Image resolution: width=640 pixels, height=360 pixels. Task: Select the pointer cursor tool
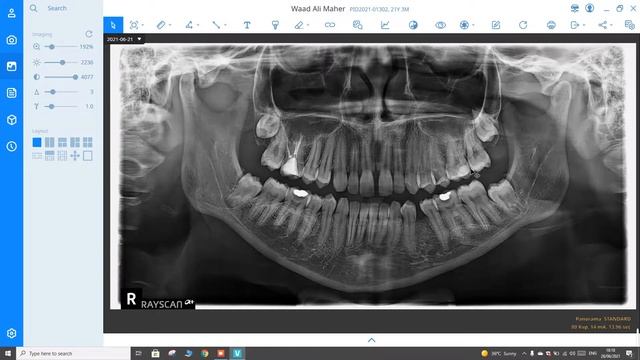(x=113, y=25)
